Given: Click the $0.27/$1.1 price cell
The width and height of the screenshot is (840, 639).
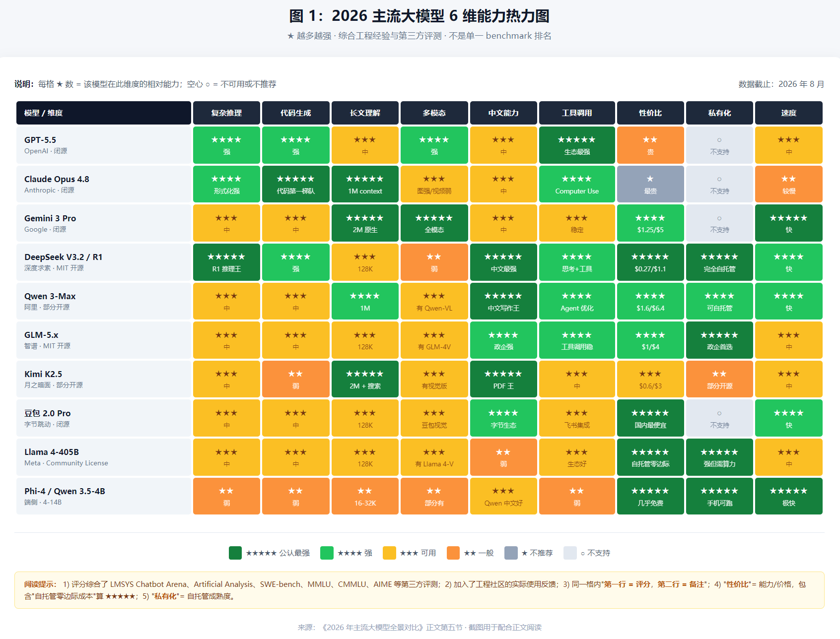Looking at the screenshot, I should (x=650, y=262).
